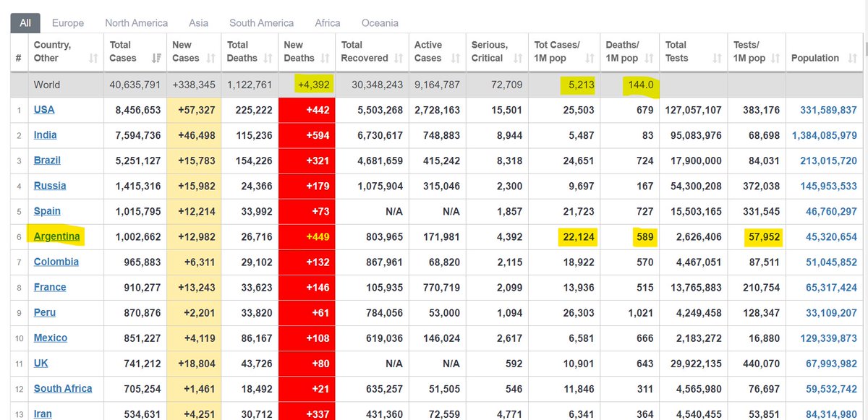Click the world total cases 40,635,791
Image resolution: width=868 pixels, height=420 pixels.
click(135, 85)
